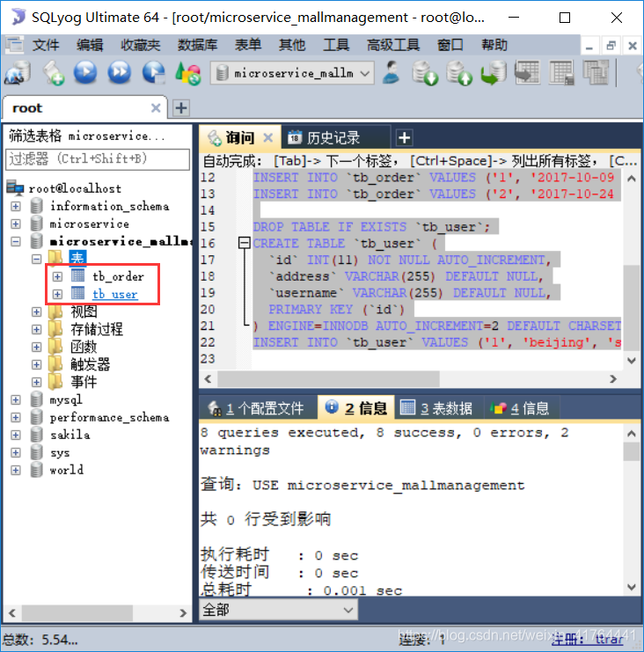The image size is (644, 652).
Task: Click the Execute all queries icon
Action: (x=120, y=72)
